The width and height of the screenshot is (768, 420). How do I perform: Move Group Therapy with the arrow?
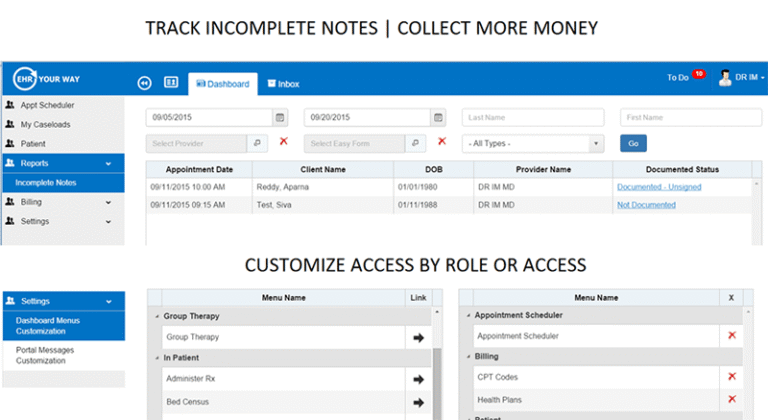tap(418, 338)
